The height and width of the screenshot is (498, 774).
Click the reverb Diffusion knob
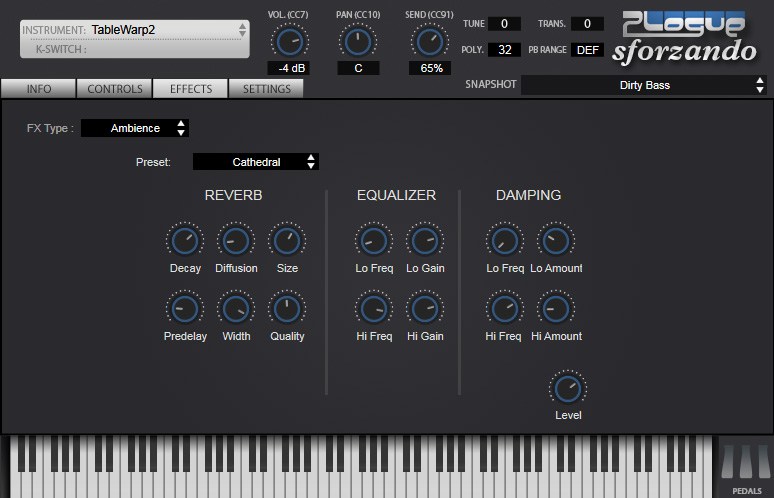point(236,241)
